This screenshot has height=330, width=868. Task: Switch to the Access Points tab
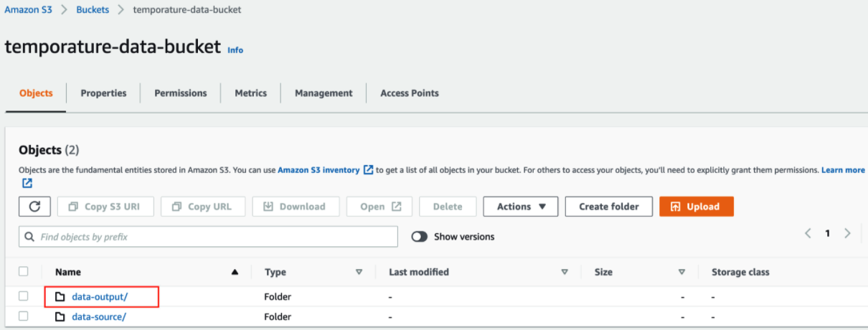[410, 93]
